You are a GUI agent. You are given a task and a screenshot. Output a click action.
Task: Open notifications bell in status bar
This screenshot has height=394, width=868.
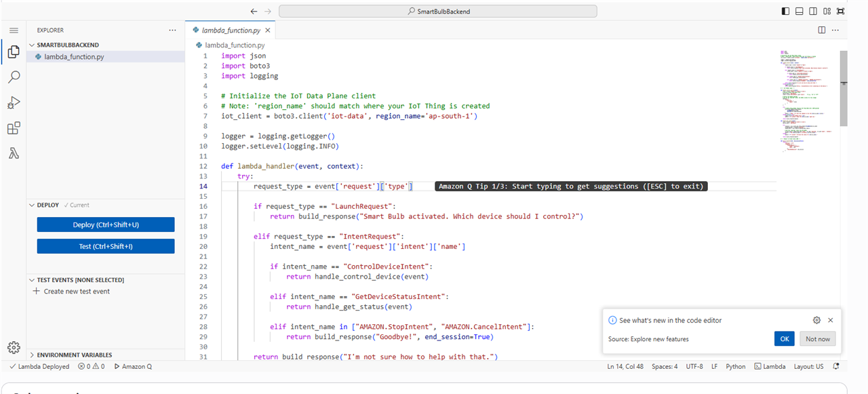click(x=836, y=366)
